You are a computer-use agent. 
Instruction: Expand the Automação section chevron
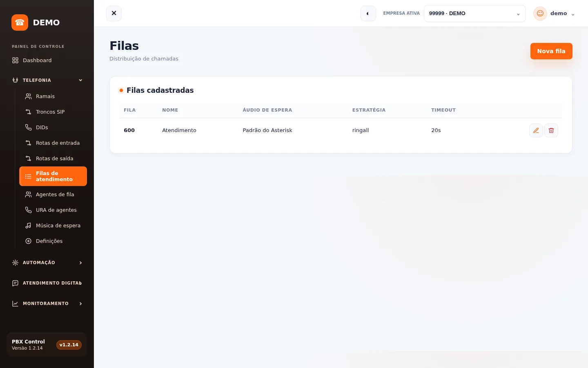(x=80, y=263)
